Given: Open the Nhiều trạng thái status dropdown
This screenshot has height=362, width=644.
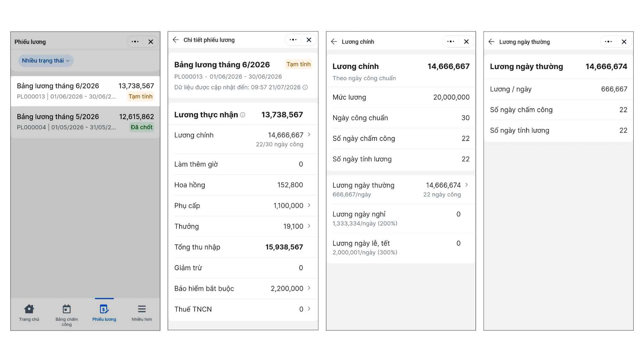Looking at the screenshot, I should click(x=46, y=61).
